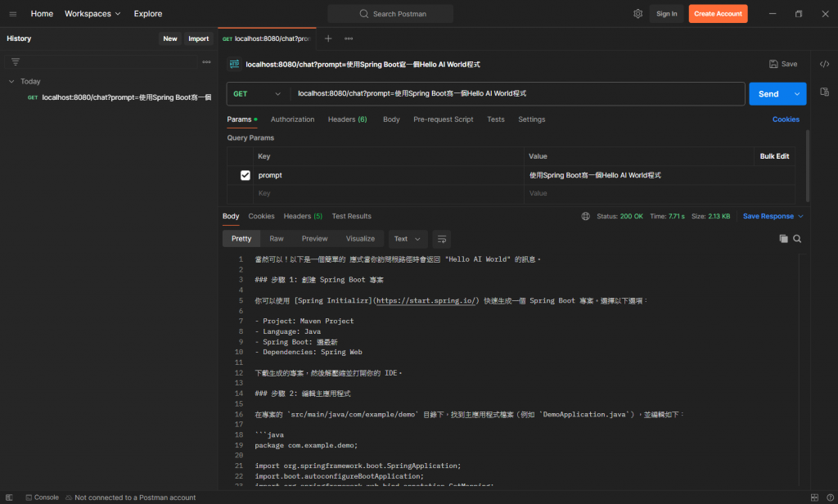Open the Save Response dropdown
Image resolution: width=838 pixels, height=504 pixels.
tap(773, 217)
